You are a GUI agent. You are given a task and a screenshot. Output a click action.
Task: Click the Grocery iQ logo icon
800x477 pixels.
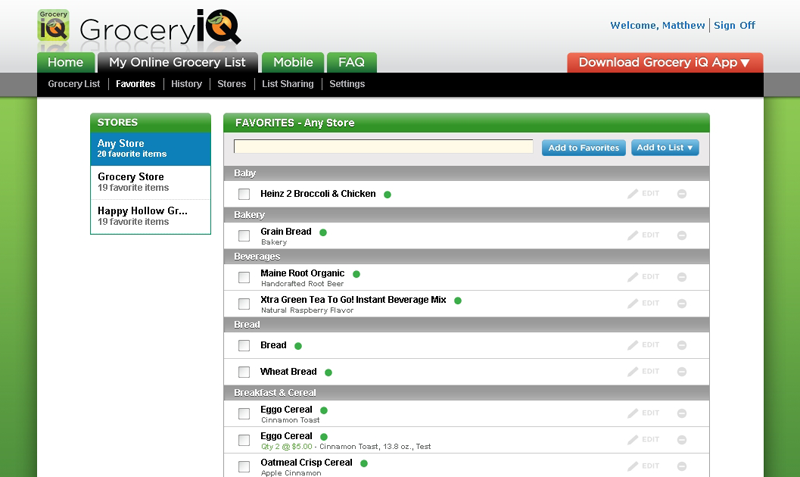pos(54,25)
